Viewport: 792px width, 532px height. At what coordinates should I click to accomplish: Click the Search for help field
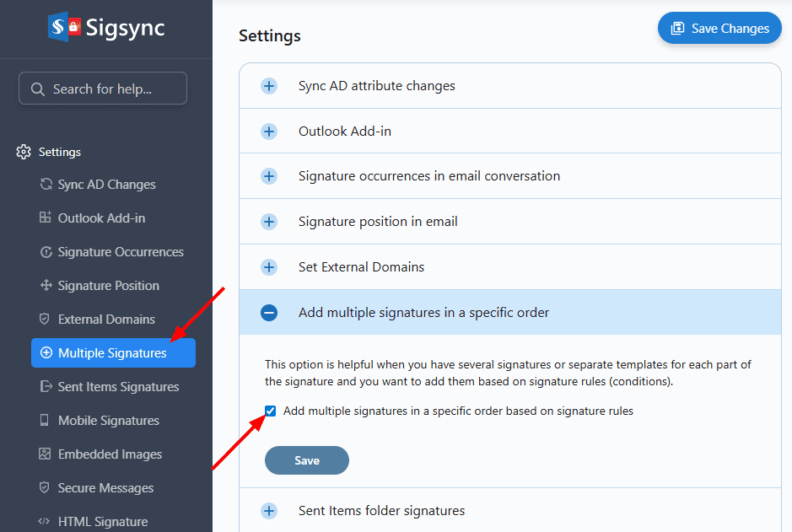pos(103,89)
